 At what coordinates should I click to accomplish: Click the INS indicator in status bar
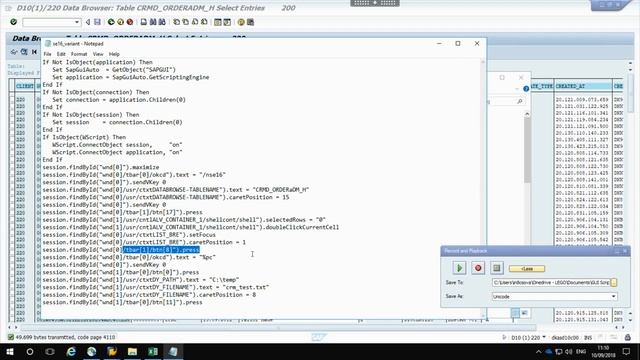[588, 338]
